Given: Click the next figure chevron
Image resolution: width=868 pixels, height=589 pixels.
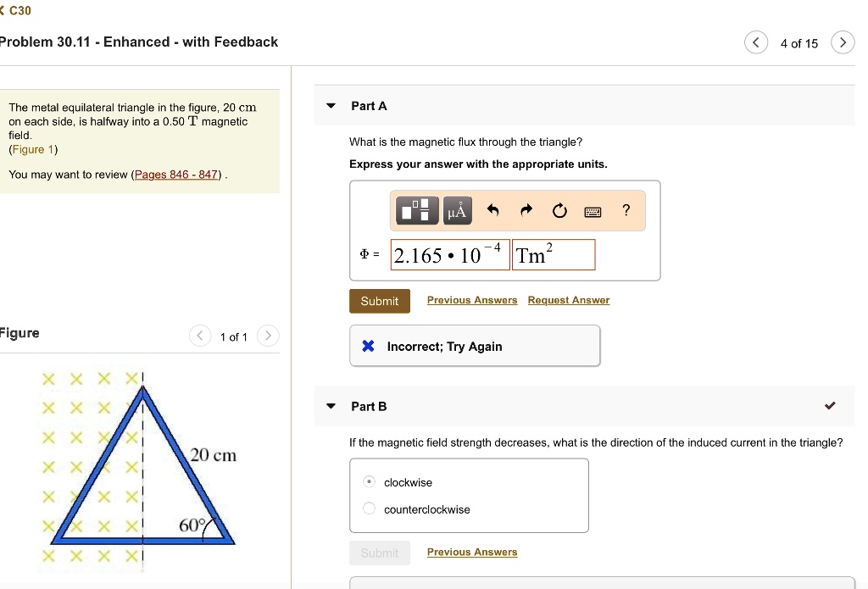Looking at the screenshot, I should pyautogui.click(x=268, y=336).
